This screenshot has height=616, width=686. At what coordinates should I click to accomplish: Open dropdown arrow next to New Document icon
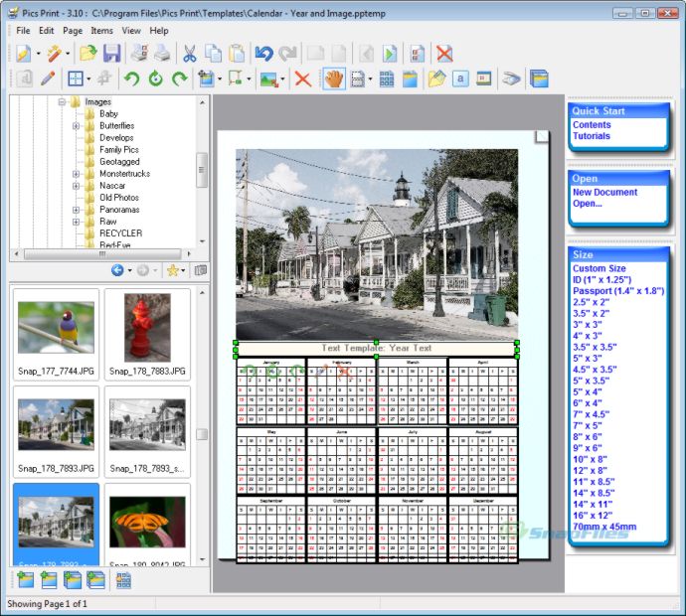coord(38,54)
